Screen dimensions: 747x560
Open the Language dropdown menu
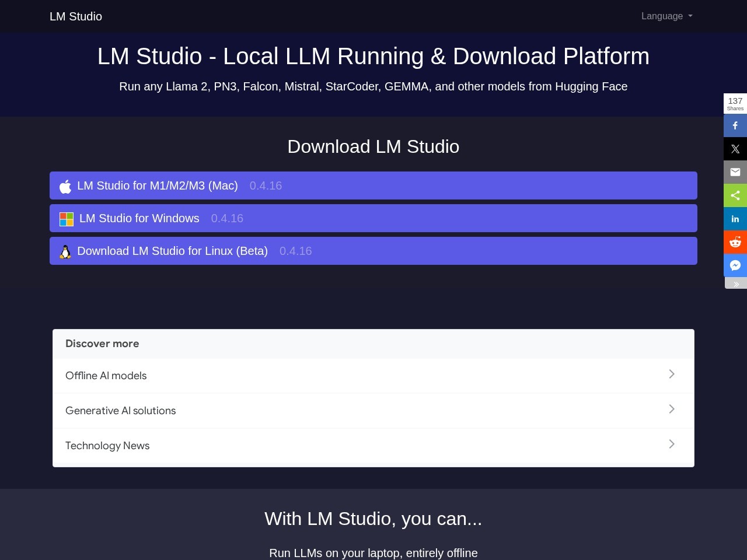(666, 16)
